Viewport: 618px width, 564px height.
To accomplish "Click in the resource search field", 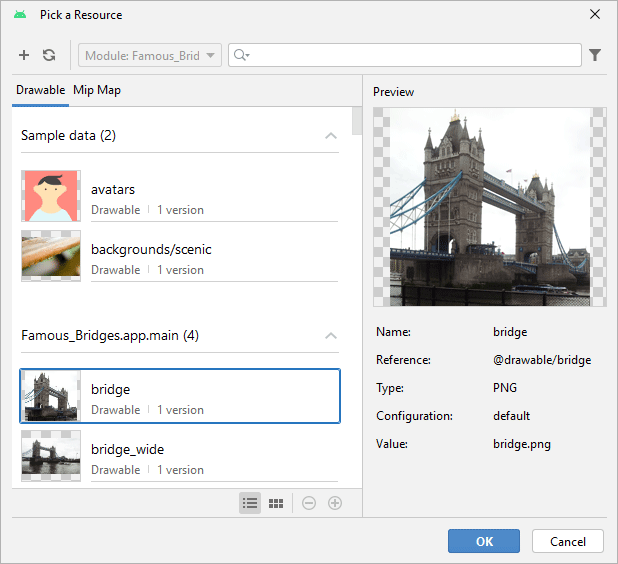I will (410, 55).
